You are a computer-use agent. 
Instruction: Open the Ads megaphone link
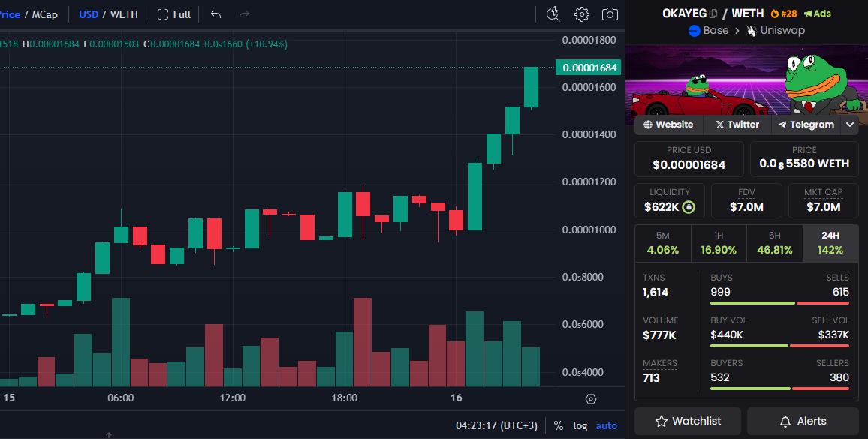(818, 14)
